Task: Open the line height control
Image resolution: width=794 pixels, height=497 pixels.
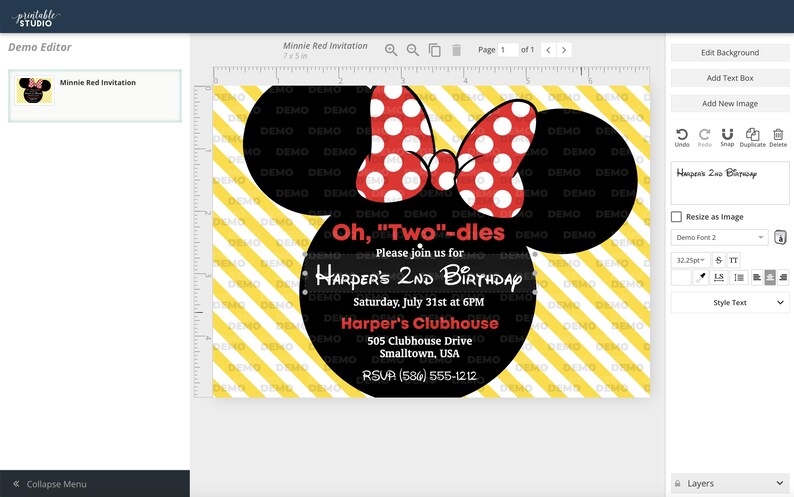Action: click(x=739, y=277)
